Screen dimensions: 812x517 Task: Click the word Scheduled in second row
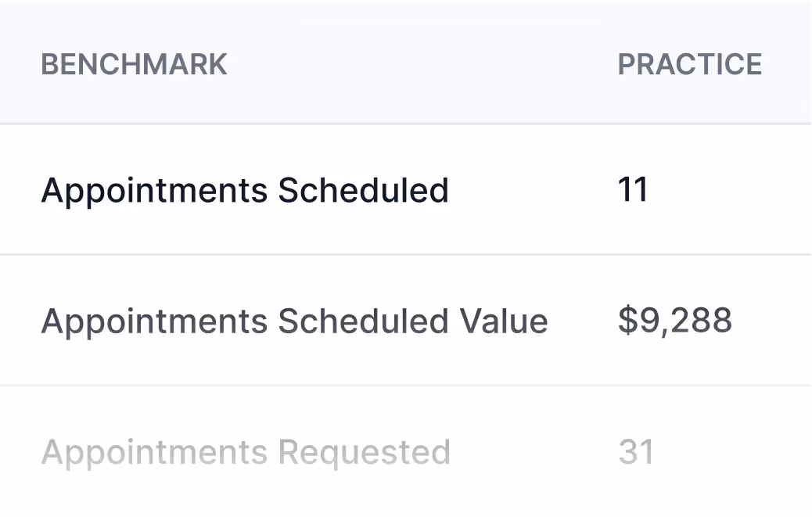click(x=364, y=321)
